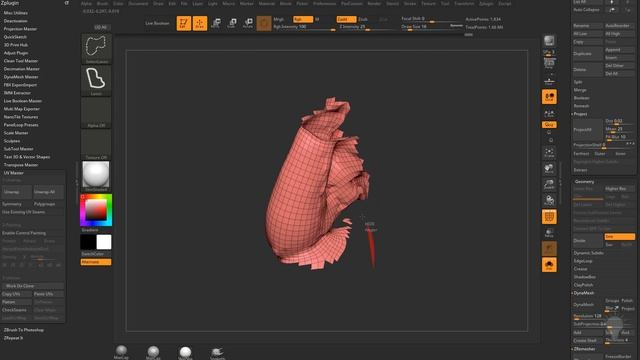The height and width of the screenshot is (360, 640).
Task: Click the Frame icon on right shelf
Action: point(549,153)
